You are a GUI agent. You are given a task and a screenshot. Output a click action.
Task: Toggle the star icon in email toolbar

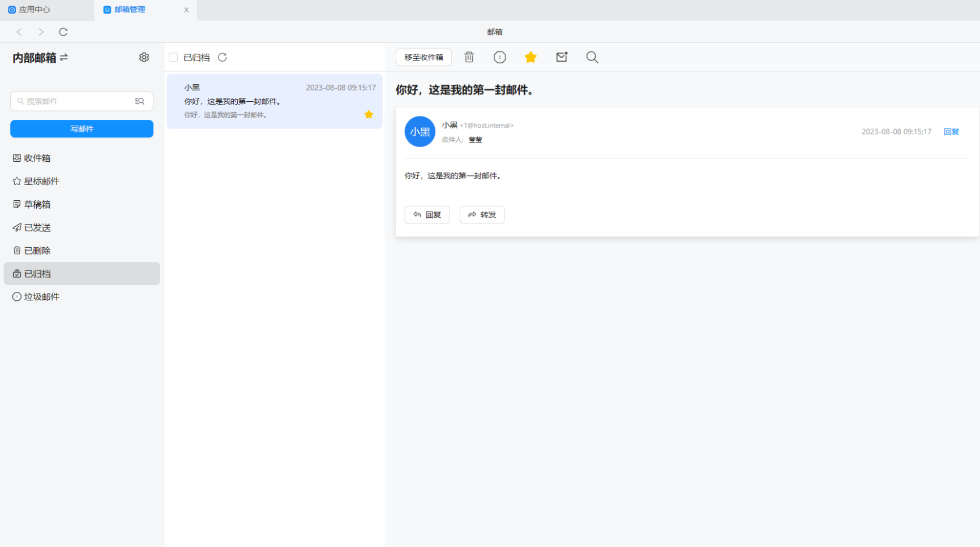pyautogui.click(x=530, y=57)
